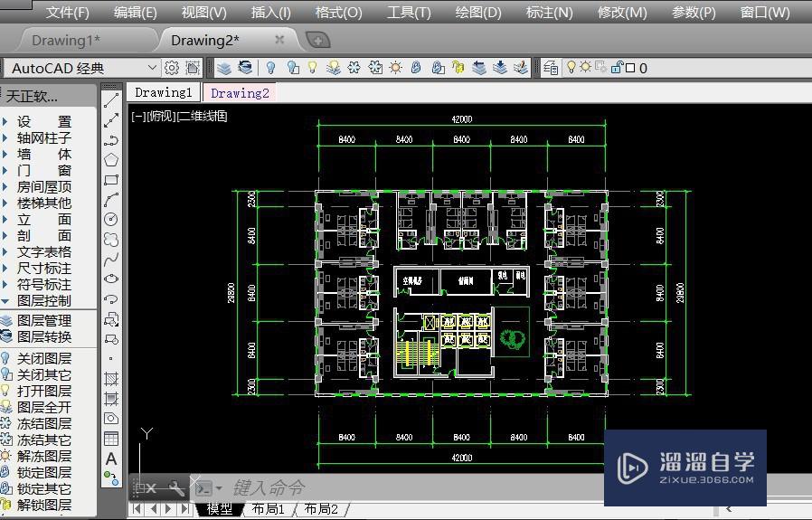Click 锁定图层 command
The height and width of the screenshot is (520, 812).
coord(44,472)
